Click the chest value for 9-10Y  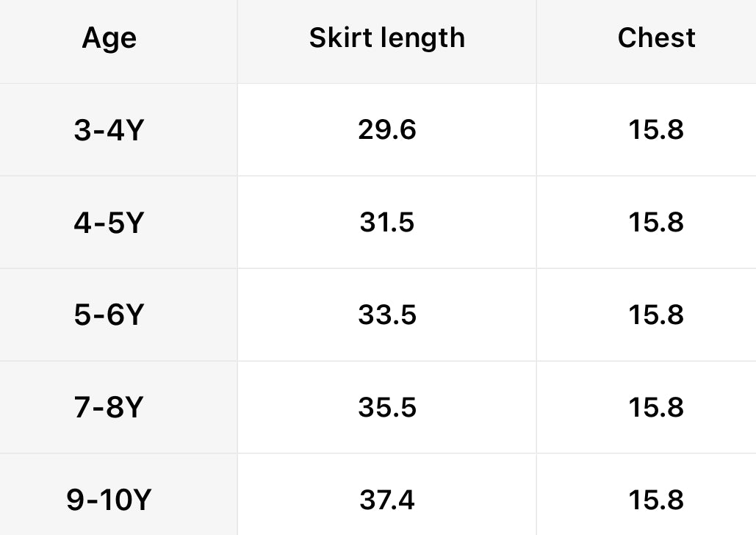pyautogui.click(x=656, y=500)
